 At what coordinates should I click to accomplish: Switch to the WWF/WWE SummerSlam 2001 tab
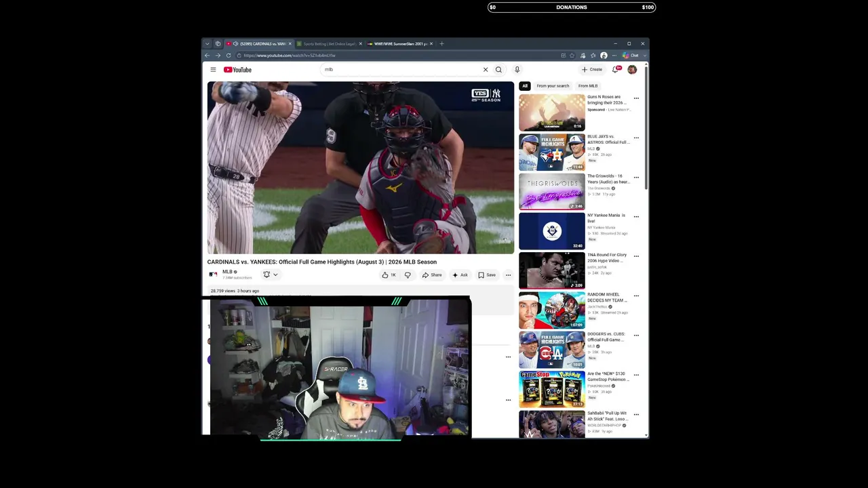pyautogui.click(x=399, y=44)
